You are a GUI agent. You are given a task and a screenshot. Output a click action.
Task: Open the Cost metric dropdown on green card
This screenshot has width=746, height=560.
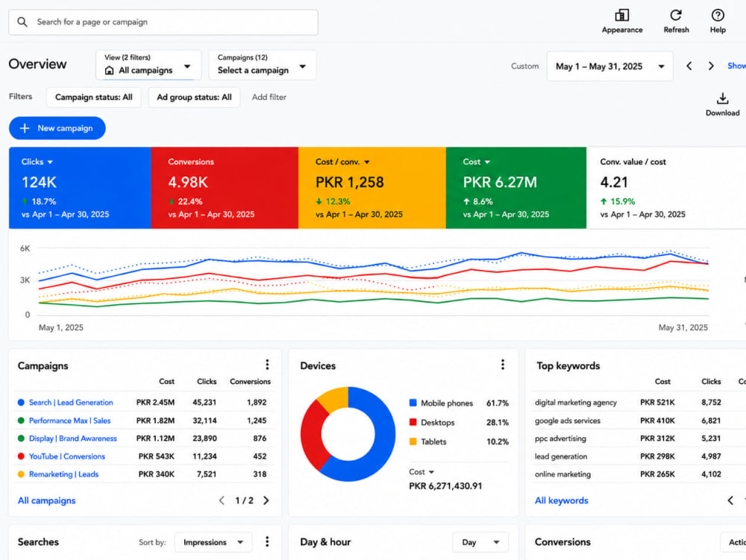tap(487, 162)
